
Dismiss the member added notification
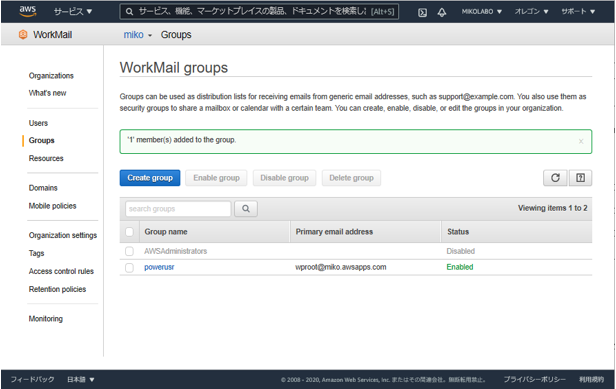pyautogui.click(x=581, y=141)
